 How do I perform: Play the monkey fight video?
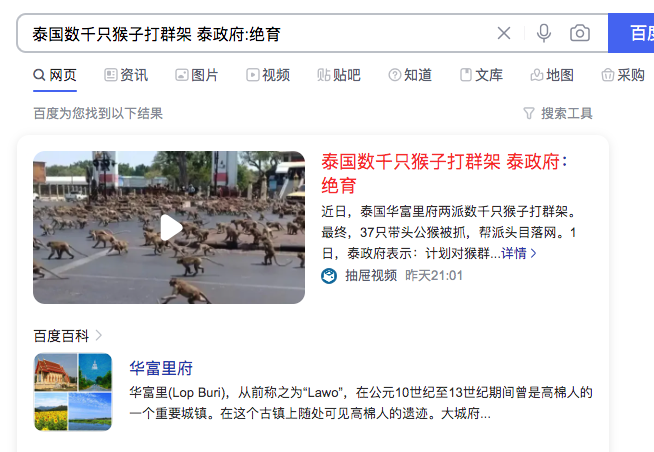tap(169, 227)
